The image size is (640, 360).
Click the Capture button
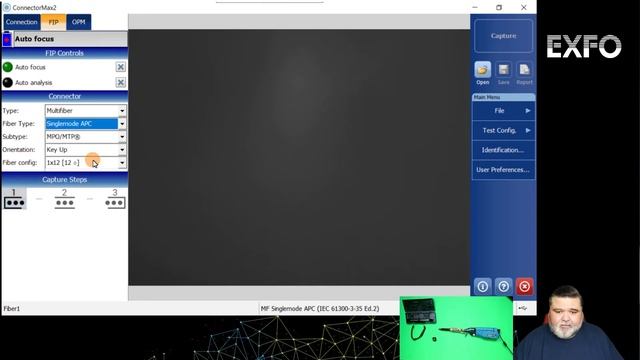click(503, 36)
